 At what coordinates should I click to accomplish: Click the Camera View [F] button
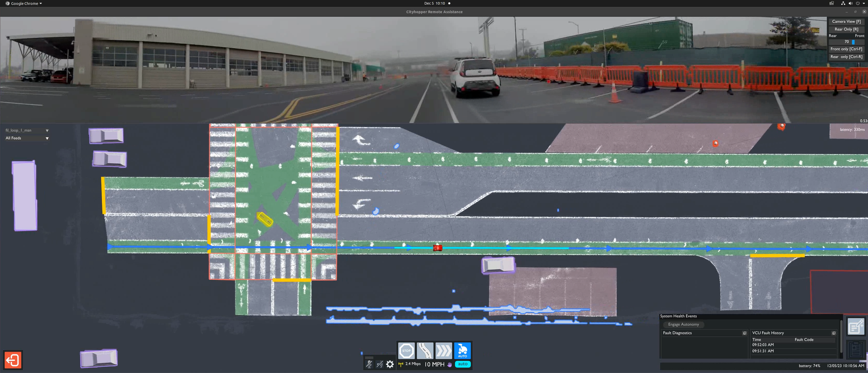(x=846, y=22)
